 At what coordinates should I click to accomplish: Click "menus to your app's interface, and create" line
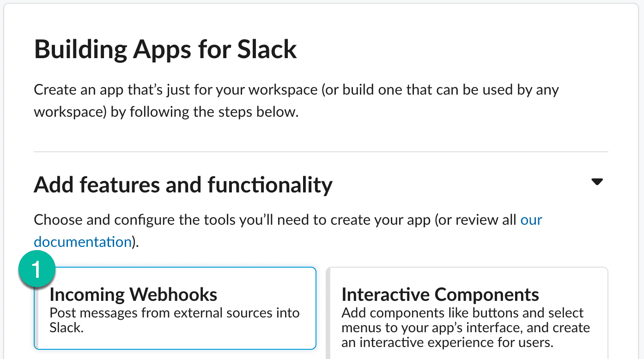[x=466, y=328]
